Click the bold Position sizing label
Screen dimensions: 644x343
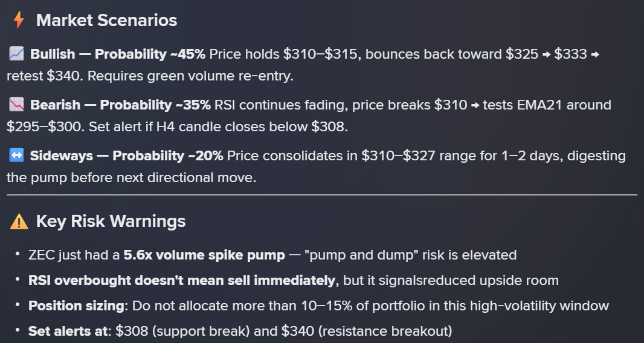(76, 305)
